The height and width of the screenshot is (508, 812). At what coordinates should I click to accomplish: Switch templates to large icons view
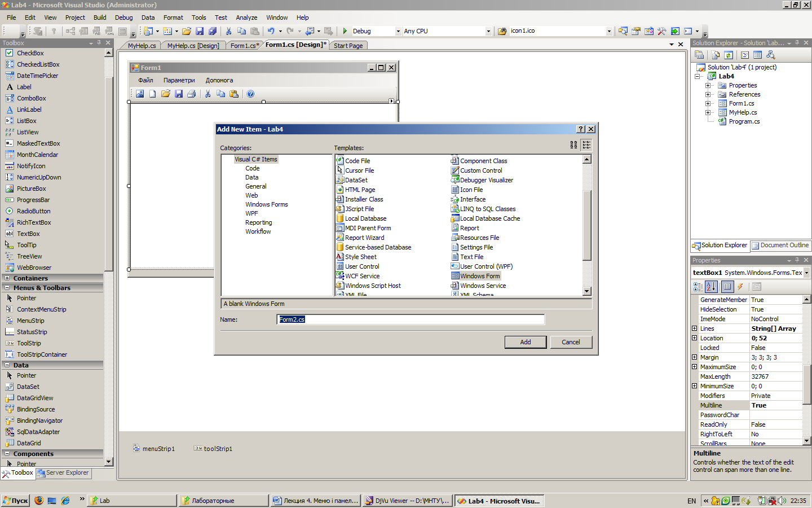[x=574, y=145]
